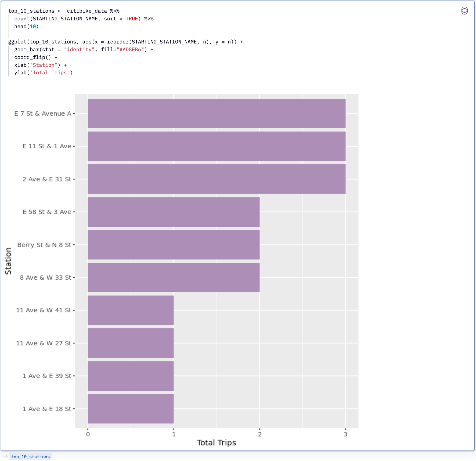Click the output arrow icon below the cell
Image resolution: width=476 pixels, height=461 pixels.
pyautogui.click(x=5, y=456)
